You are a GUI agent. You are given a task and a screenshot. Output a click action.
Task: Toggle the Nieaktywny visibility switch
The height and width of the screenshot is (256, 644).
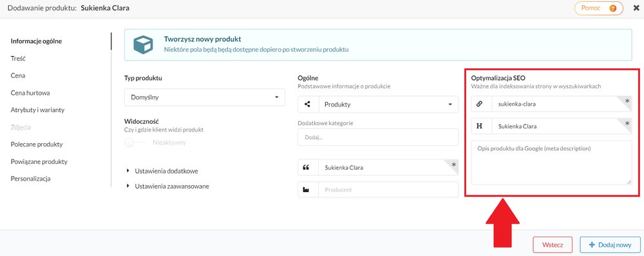(135, 143)
